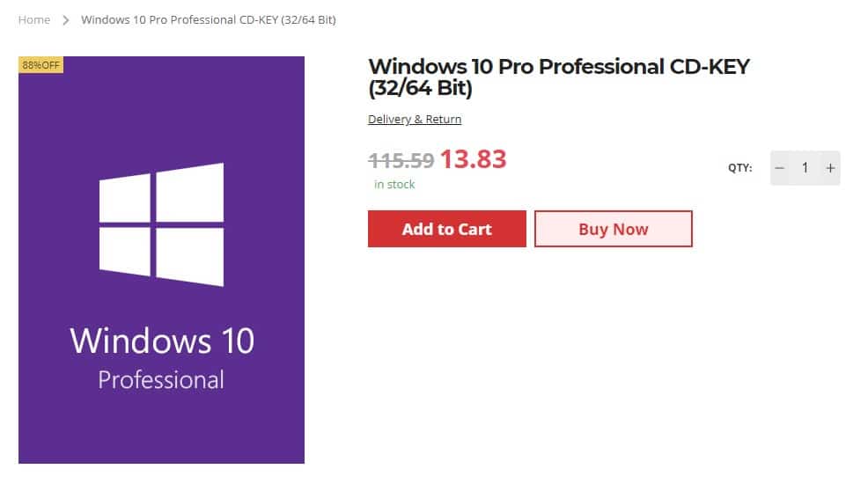Screen dimensions: 868x484
Task: Select the current page breadcrumb text
Action: (208, 19)
